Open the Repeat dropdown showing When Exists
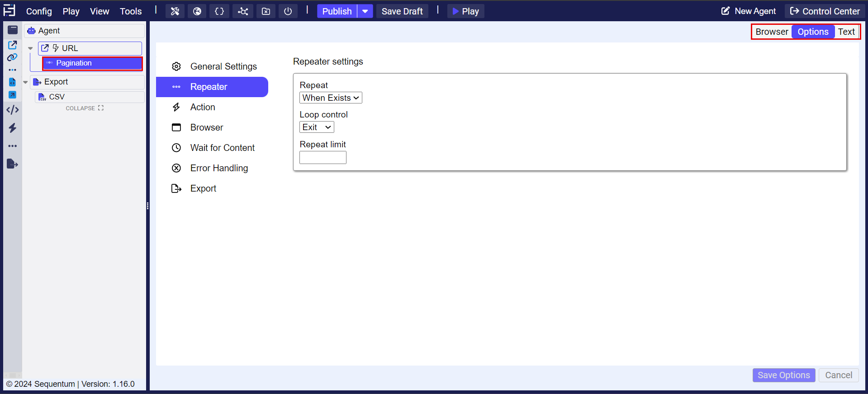The image size is (868, 394). (331, 98)
